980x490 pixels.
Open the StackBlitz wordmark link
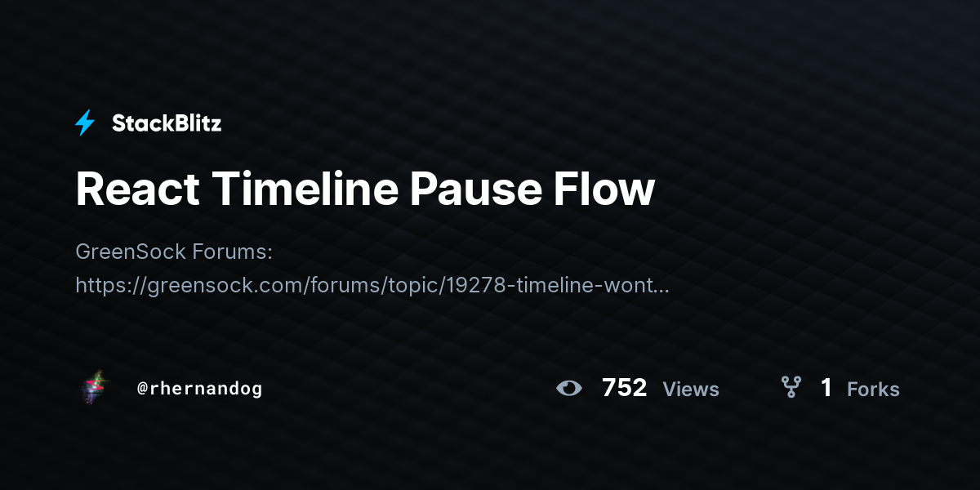[167, 123]
